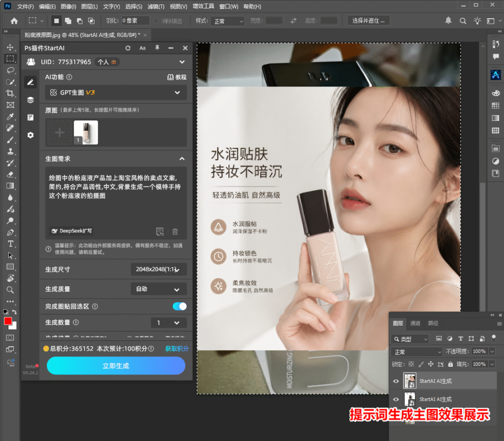Switch to the 路径 tab
Viewport: 504px width, 441px height.
coord(433,323)
